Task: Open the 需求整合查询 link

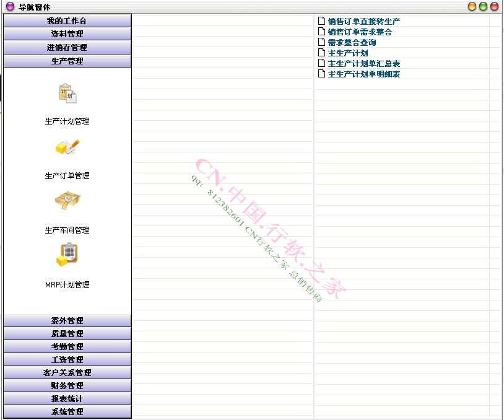Action: pyautogui.click(x=352, y=42)
